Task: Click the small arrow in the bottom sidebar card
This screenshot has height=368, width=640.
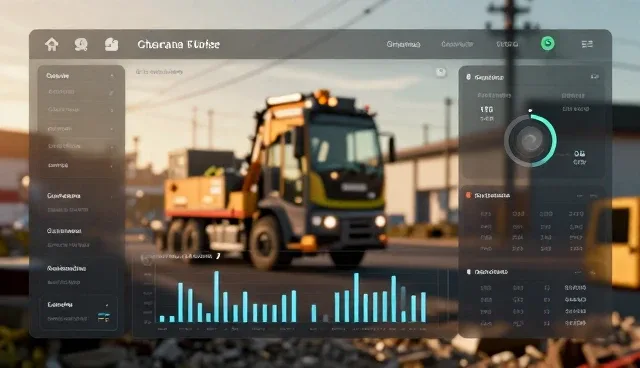Action: click(x=107, y=305)
